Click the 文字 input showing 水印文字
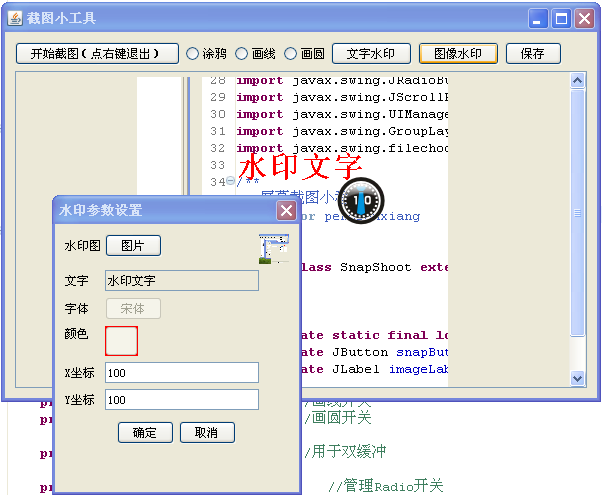The width and height of the screenshot is (602, 495). click(182, 280)
